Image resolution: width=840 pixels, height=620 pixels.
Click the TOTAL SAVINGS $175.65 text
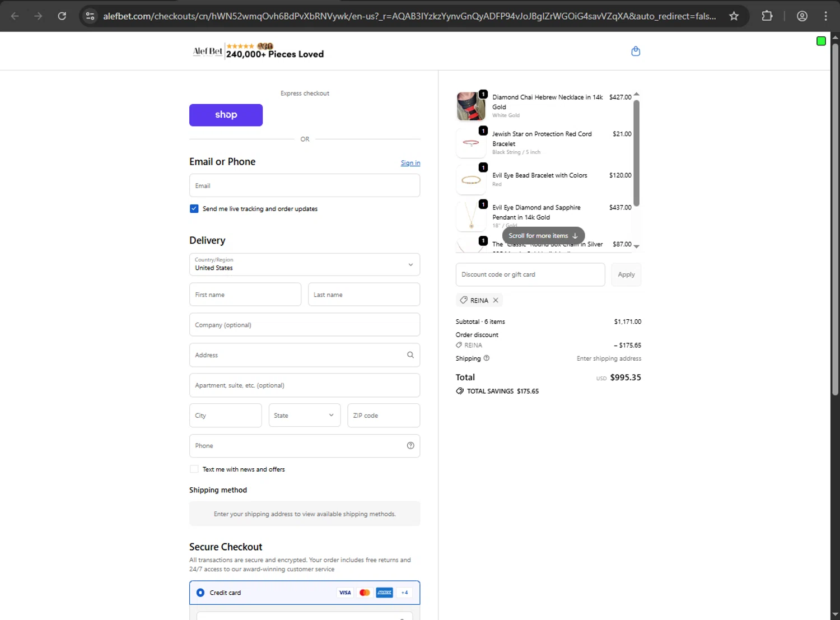pyautogui.click(x=503, y=391)
